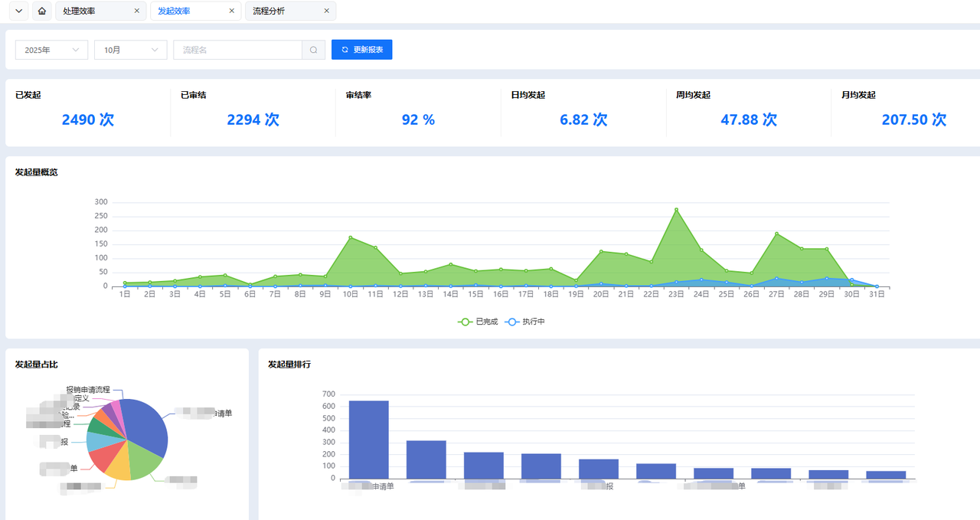This screenshot has width=980, height=520.
Task: Switch to the 处理效率 tab
Action: (x=80, y=11)
